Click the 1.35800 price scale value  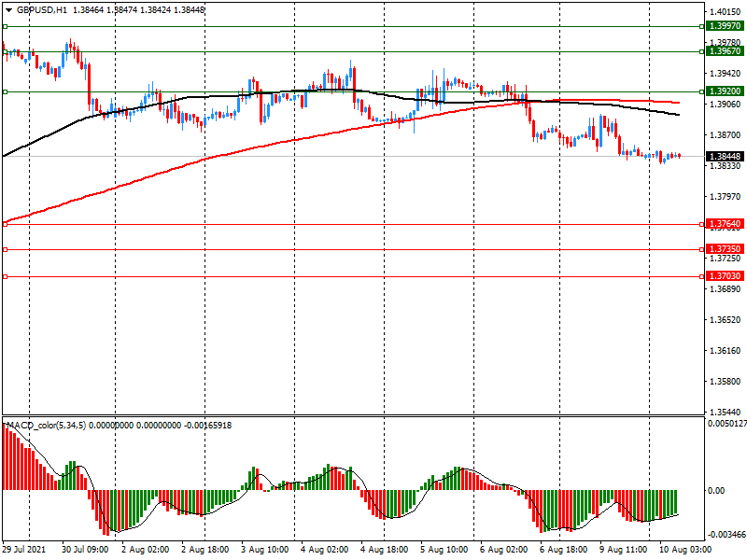pyautogui.click(x=726, y=382)
